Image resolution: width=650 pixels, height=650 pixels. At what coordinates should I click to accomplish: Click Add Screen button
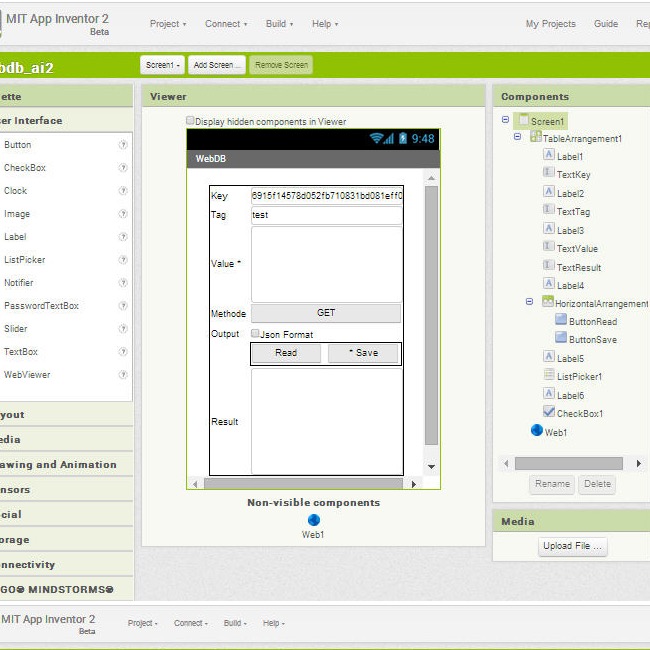217,65
